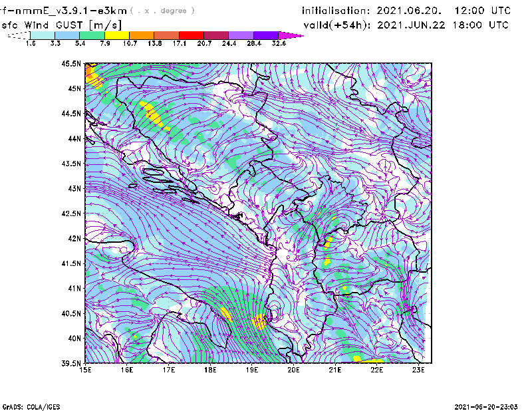
Task: Click the 19E longitude label
Action: [x=252, y=370]
